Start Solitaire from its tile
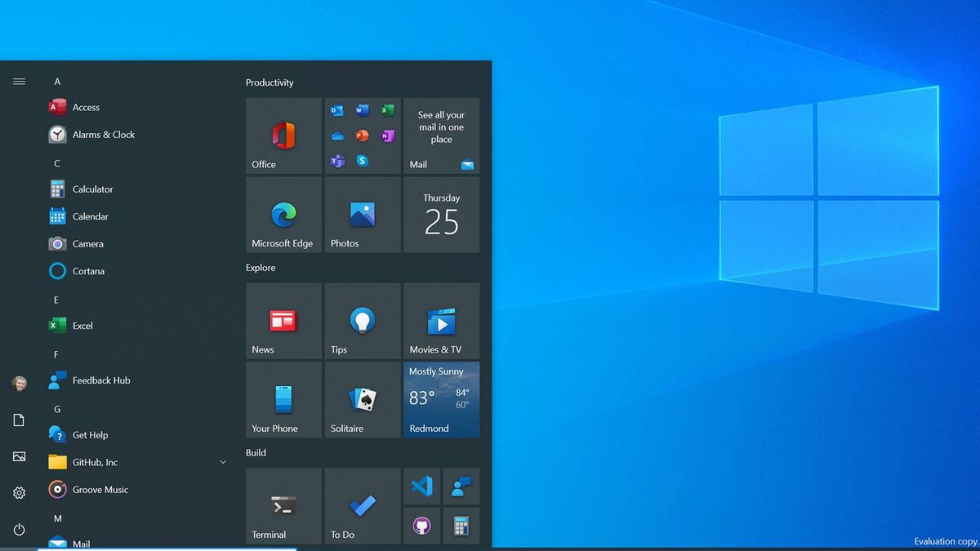 (x=363, y=400)
